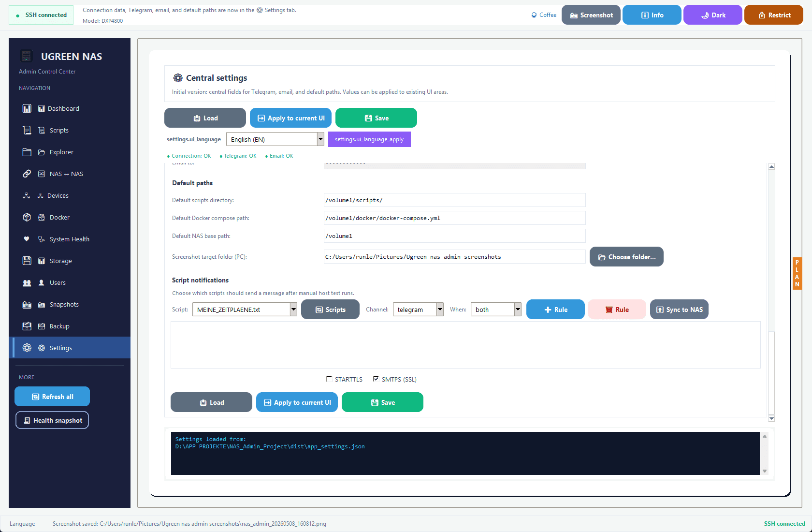Click Refresh all in the sidebar

(x=52, y=397)
